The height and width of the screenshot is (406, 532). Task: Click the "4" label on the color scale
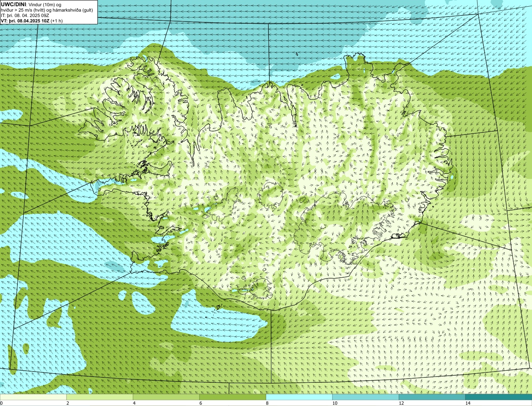click(134, 403)
